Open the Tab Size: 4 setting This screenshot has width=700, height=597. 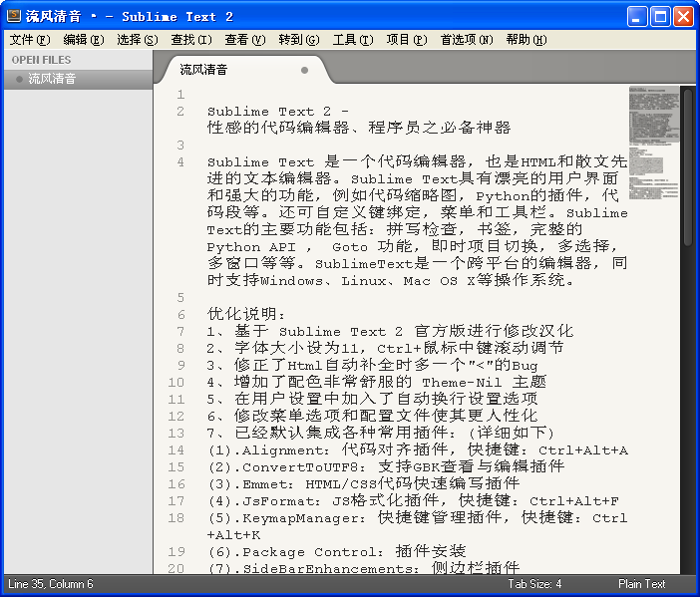click(x=534, y=584)
